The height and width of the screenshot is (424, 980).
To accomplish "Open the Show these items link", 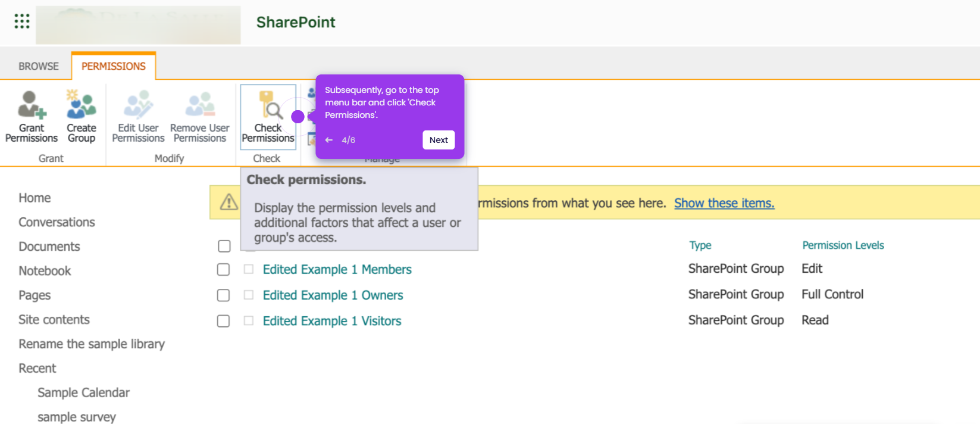I will (x=724, y=203).
